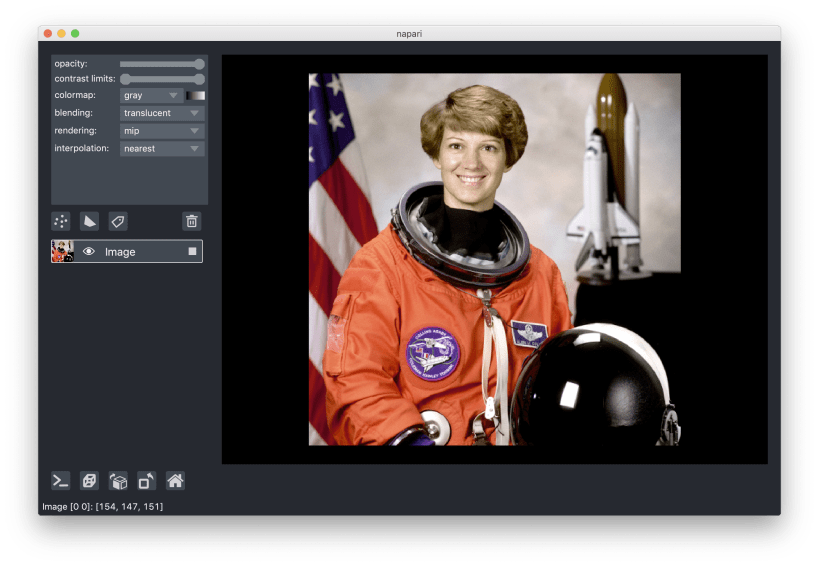
Task: Open the colormap gray dropdown
Action: (x=151, y=96)
